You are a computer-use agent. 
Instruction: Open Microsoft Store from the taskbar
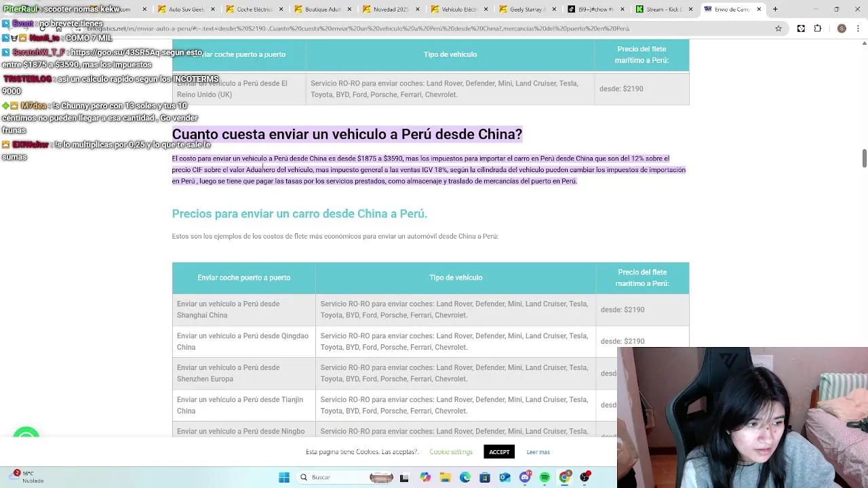point(485,477)
